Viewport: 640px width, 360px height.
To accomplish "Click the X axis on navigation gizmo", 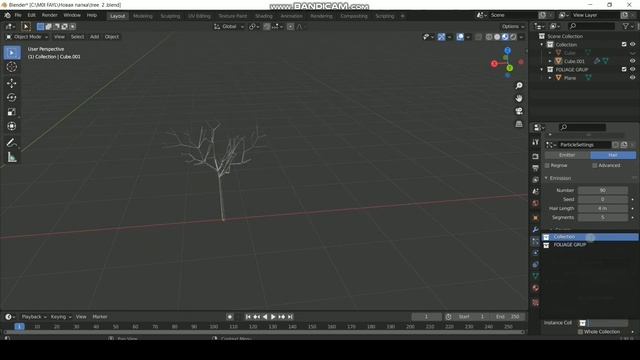I will pos(494,64).
